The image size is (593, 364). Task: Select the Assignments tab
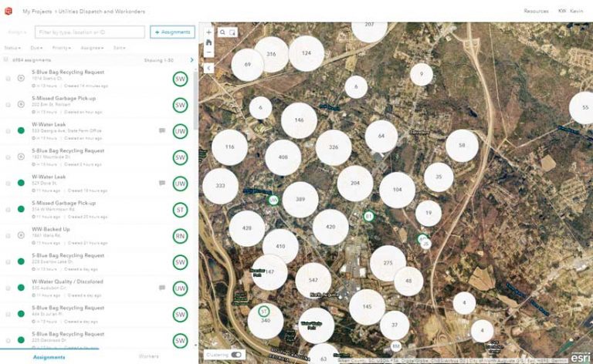click(49, 357)
